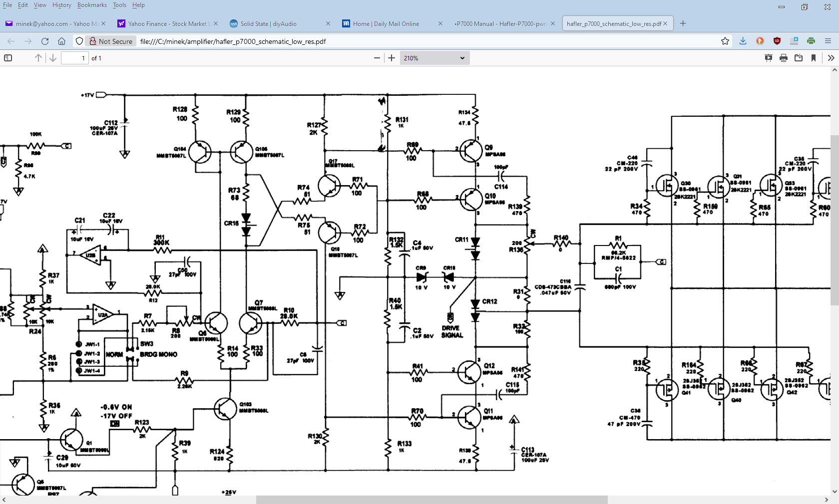Close the diyAudio tab

(x=328, y=23)
